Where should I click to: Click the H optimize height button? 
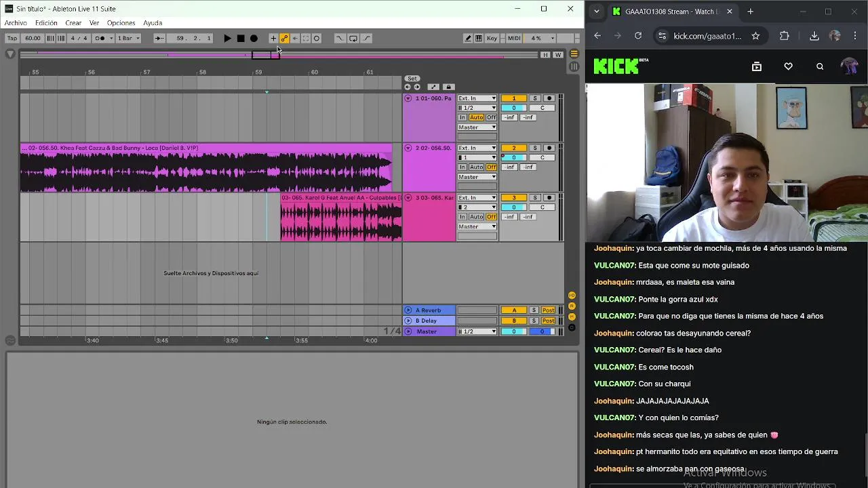click(x=545, y=55)
